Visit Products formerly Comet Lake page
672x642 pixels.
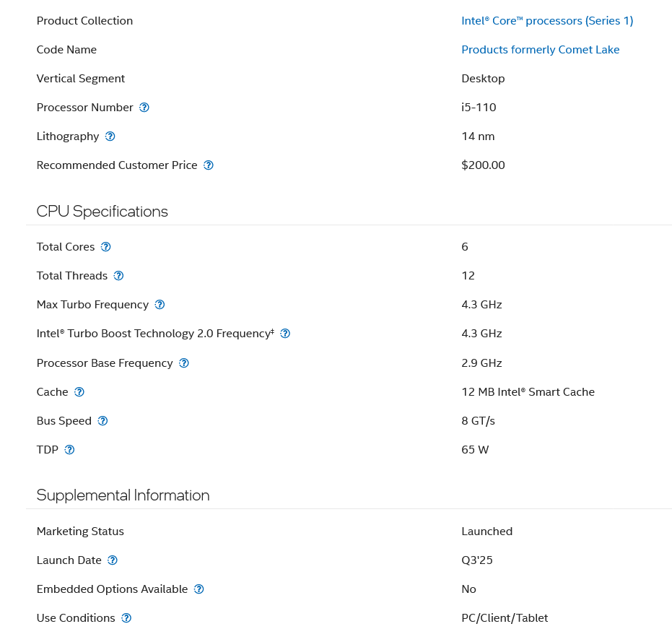tap(540, 49)
